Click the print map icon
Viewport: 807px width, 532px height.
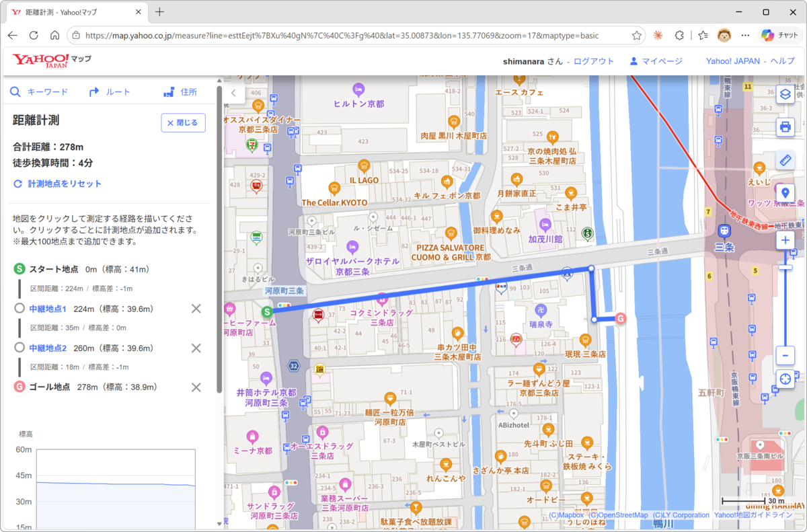[785, 126]
